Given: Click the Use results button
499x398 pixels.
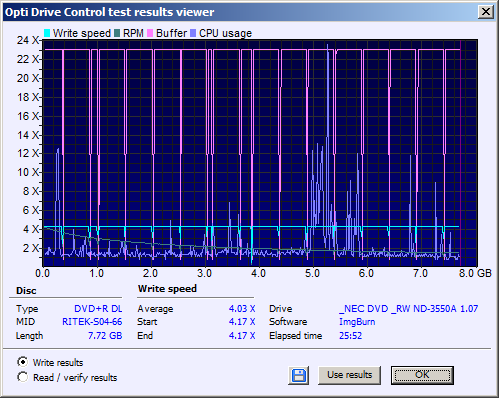Looking at the screenshot, I should click(x=349, y=375).
